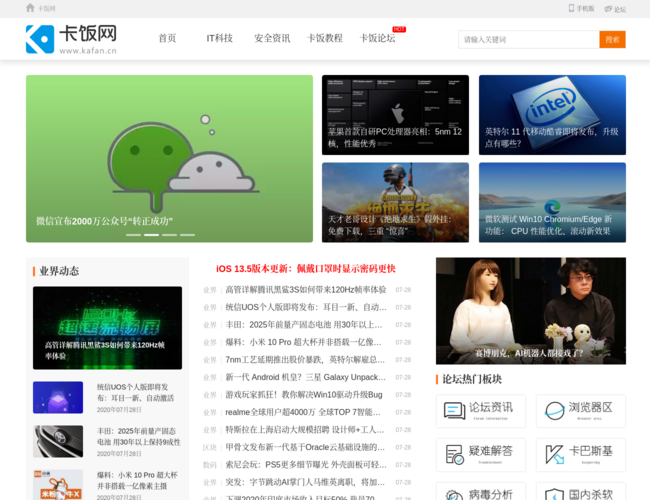The image size is (650, 500).
Task: Open the Win10 Chromium Edge article card
Action: coord(552,202)
